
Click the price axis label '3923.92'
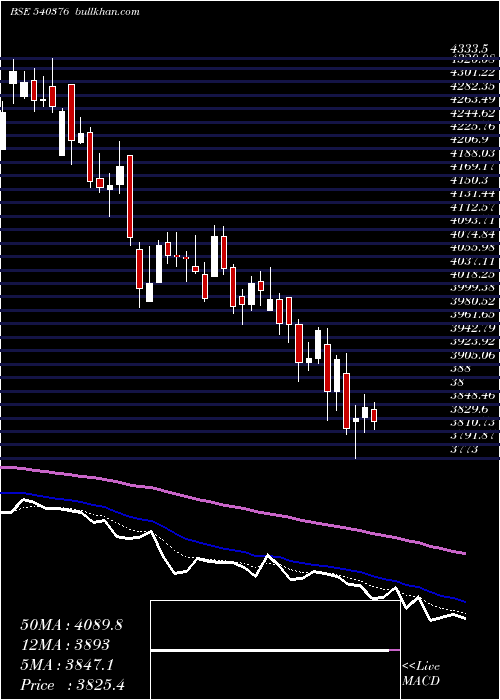pyautogui.click(x=472, y=342)
